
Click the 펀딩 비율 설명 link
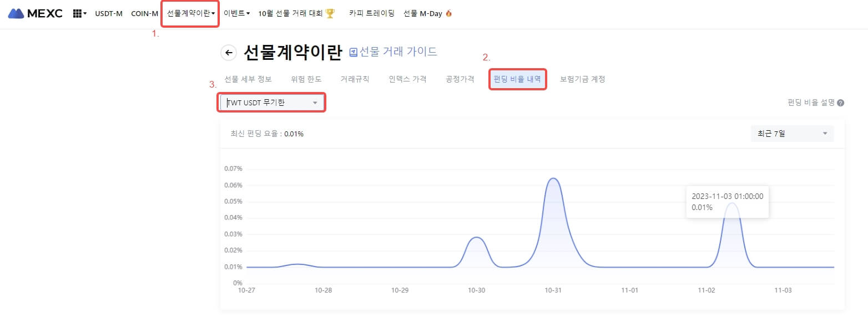(x=811, y=103)
